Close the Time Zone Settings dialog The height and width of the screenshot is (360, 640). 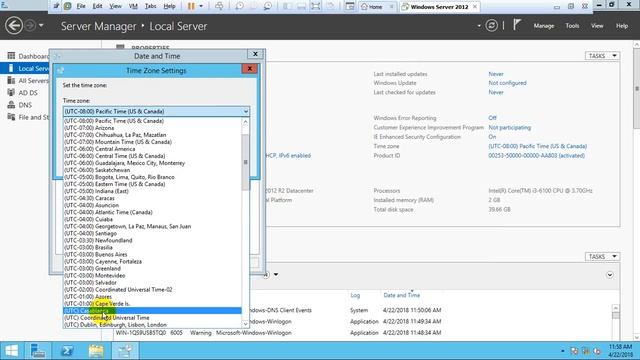[249, 69]
